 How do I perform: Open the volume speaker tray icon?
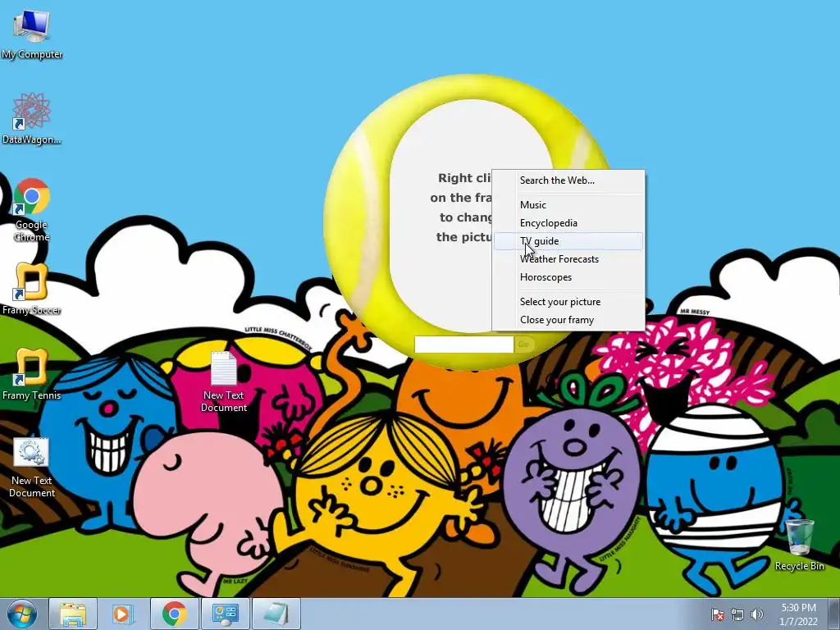(756, 614)
